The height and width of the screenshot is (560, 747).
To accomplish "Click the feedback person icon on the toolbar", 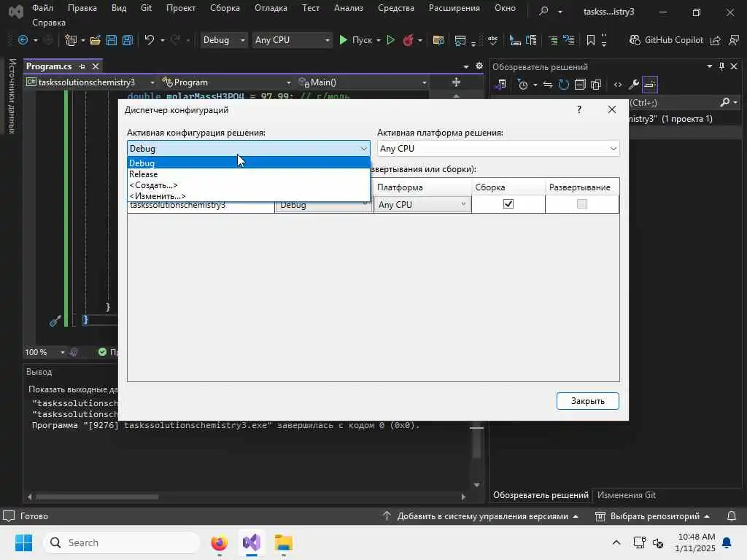I will pyautogui.click(x=734, y=40).
